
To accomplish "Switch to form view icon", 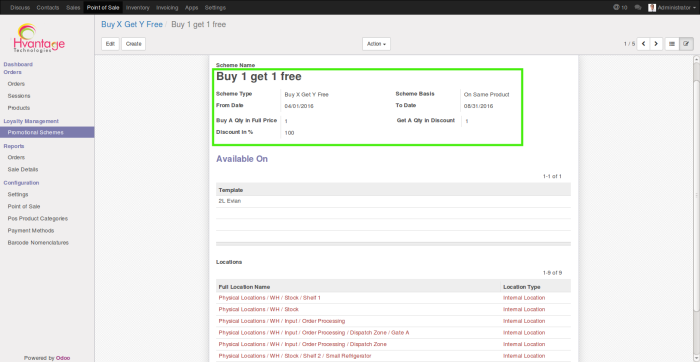I will tap(686, 44).
